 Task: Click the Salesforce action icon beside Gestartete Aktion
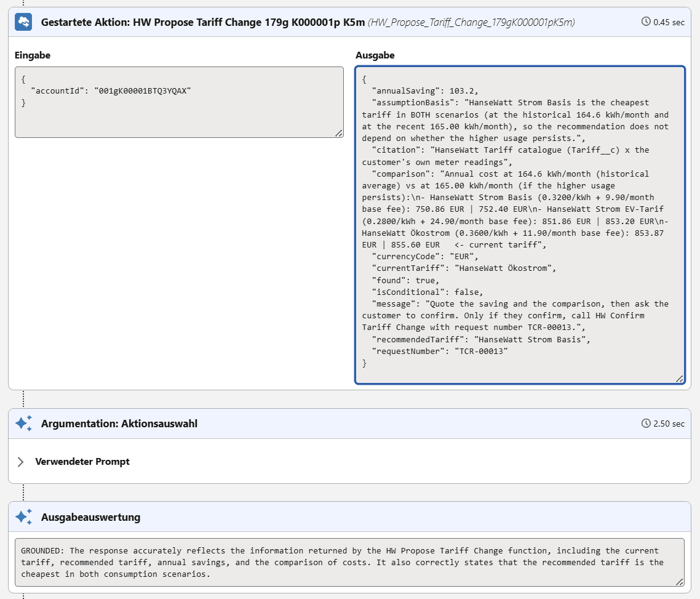coord(23,22)
